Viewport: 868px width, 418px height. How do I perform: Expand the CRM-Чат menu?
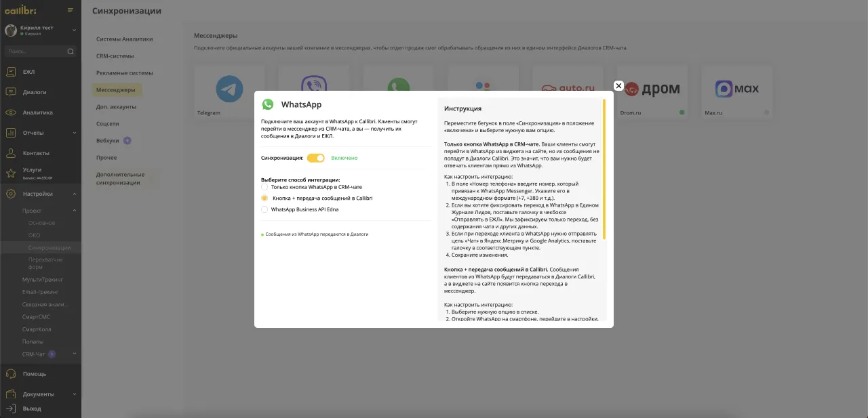[75, 353]
